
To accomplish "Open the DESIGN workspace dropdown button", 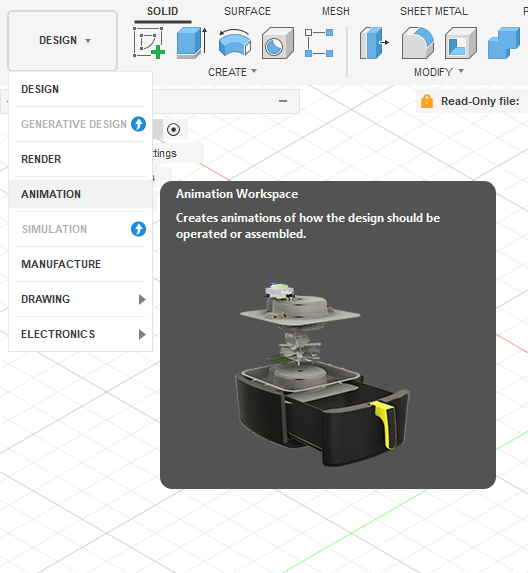I will [x=62, y=40].
